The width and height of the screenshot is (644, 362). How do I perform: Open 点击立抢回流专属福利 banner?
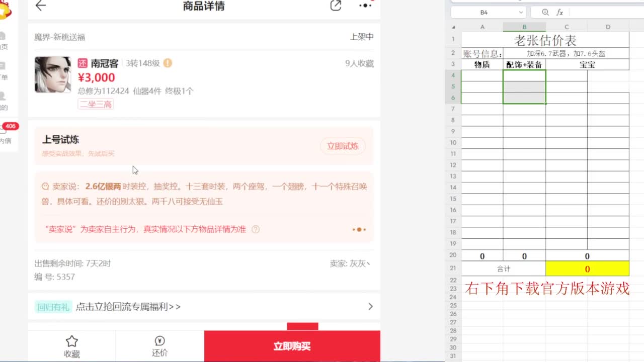pyautogui.click(x=204, y=307)
